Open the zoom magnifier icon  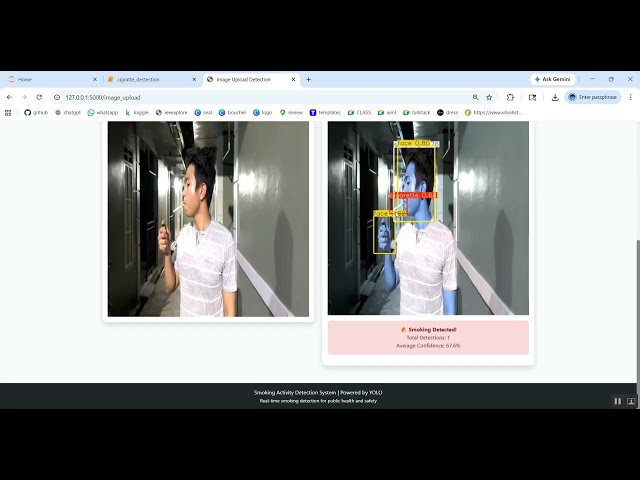(476, 97)
